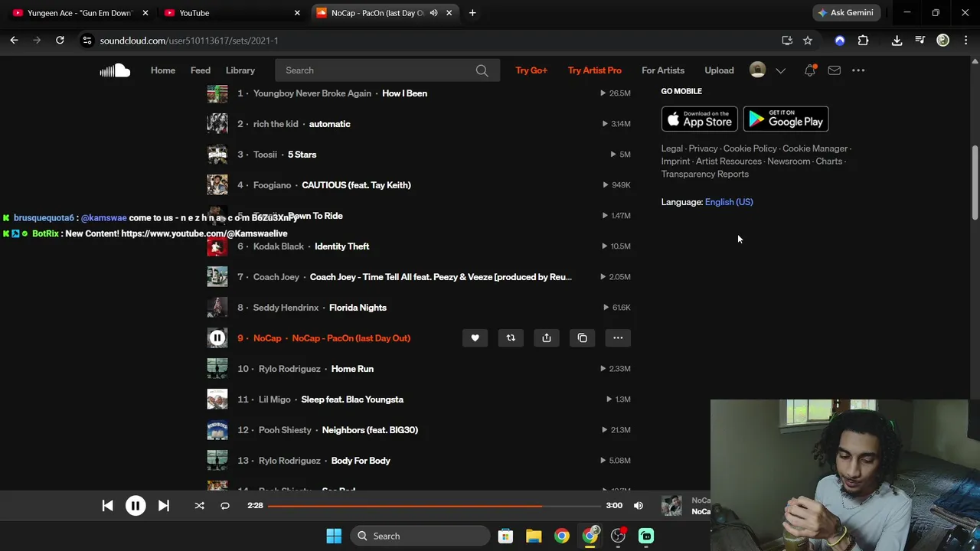Click the rich the kid automatic thumbnail
980x551 pixels.
click(x=217, y=123)
